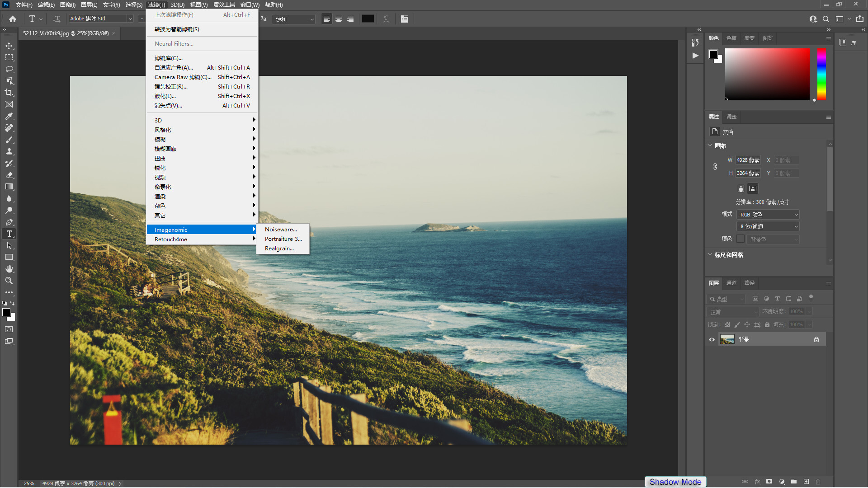This screenshot has height=488, width=868.
Task: Create a new layer using the plus icon
Action: pyautogui.click(x=806, y=482)
